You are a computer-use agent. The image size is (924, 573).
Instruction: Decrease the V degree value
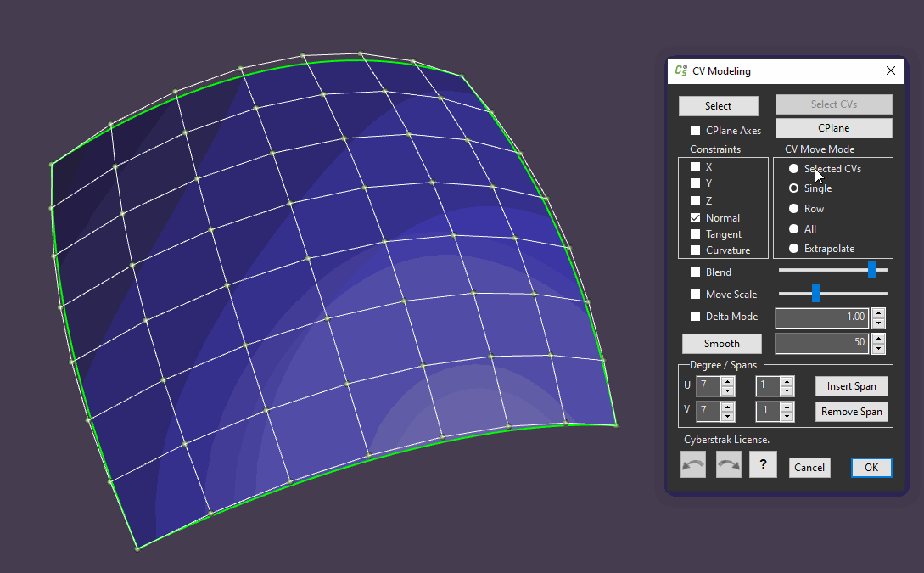727,416
